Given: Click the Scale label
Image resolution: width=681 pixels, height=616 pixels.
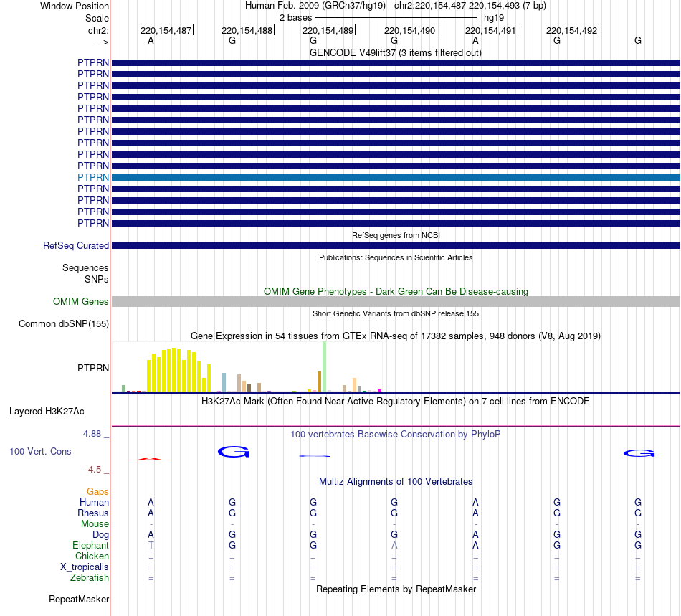Looking at the screenshot, I should [x=97, y=18].
